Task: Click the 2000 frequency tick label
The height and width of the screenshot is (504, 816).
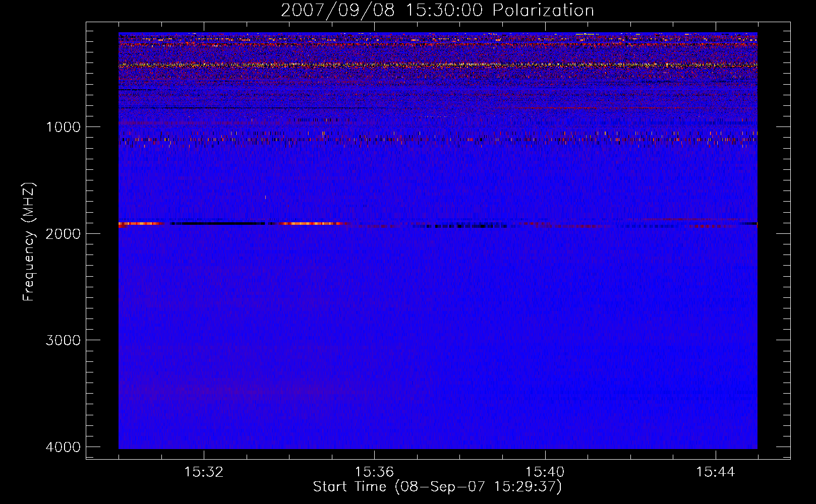Action: pyautogui.click(x=64, y=233)
